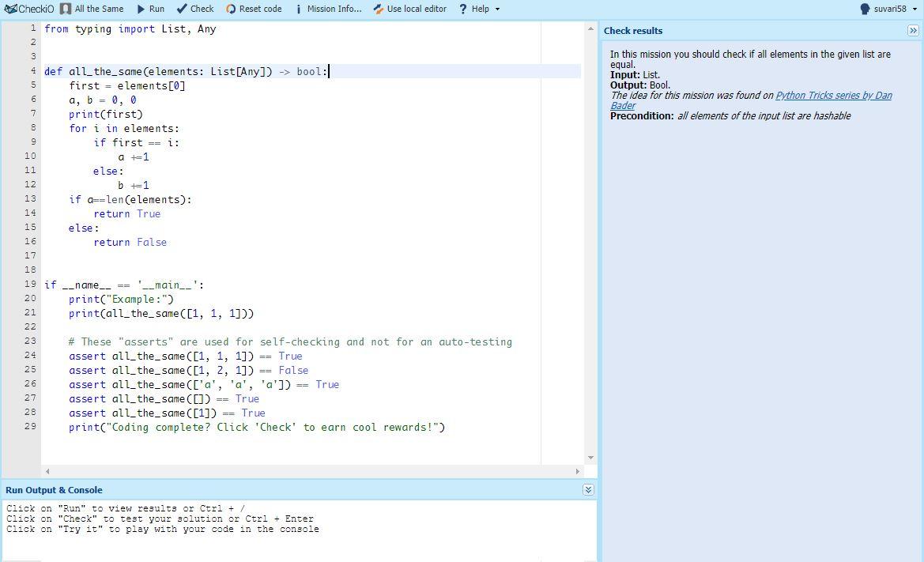Expand the Help dropdown arrow
Viewport: 924px width, 562px height.
[497, 9]
